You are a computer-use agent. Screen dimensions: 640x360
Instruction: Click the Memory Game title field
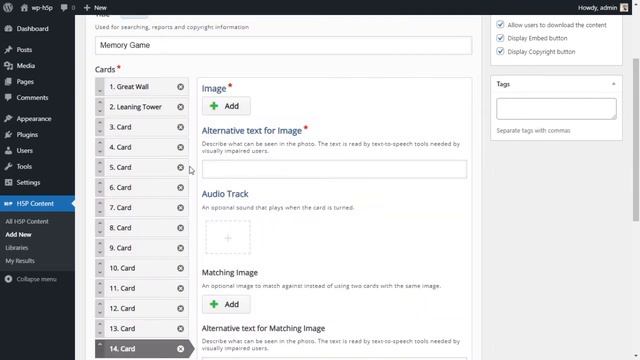(283, 45)
